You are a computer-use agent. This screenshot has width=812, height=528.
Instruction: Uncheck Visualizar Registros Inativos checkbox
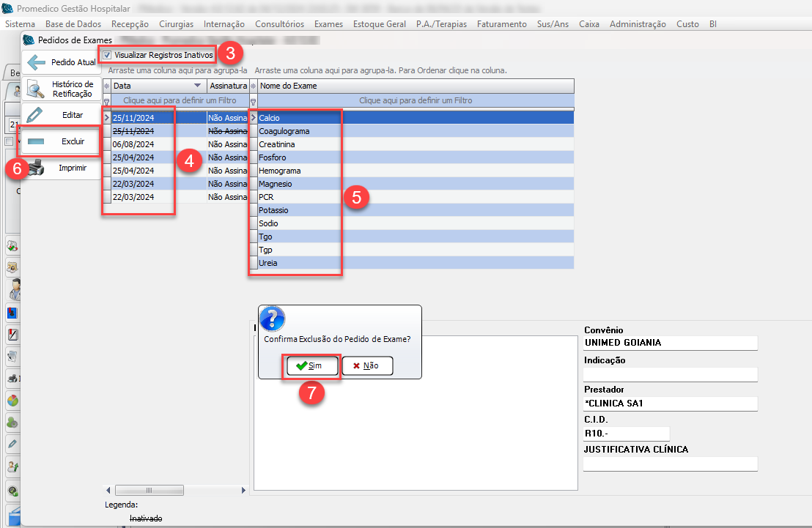pyautogui.click(x=108, y=55)
